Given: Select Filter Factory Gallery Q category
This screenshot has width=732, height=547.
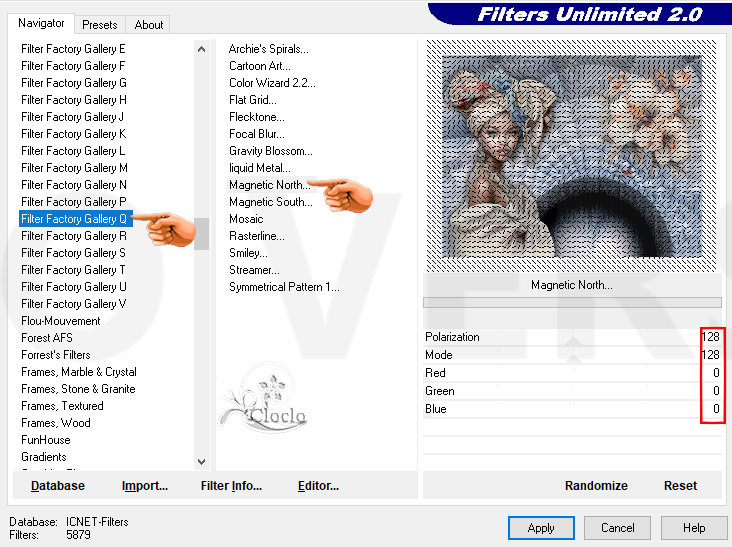Looking at the screenshot, I should tap(74, 219).
